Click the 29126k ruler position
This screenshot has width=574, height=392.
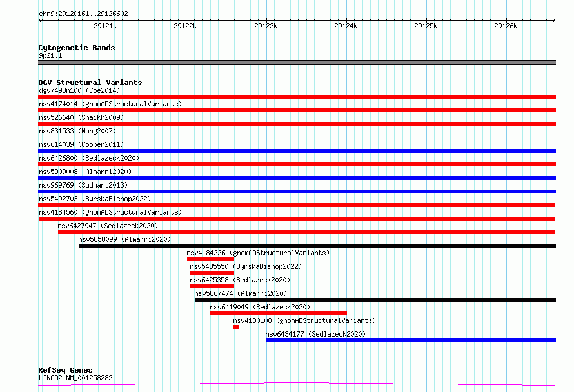click(506, 26)
